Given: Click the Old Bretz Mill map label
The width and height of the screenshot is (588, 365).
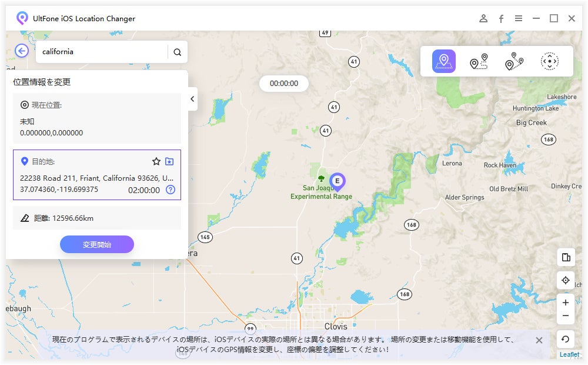Looking at the screenshot, I should pyautogui.click(x=509, y=189).
